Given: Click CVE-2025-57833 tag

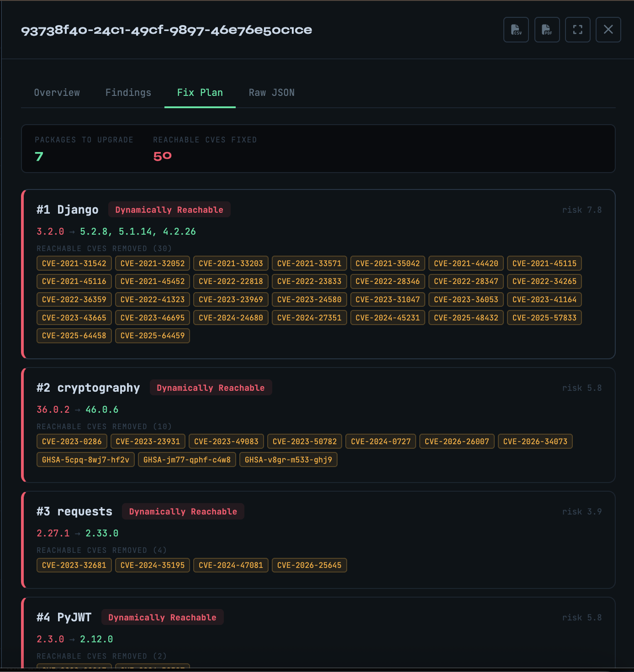Looking at the screenshot, I should 544,318.
